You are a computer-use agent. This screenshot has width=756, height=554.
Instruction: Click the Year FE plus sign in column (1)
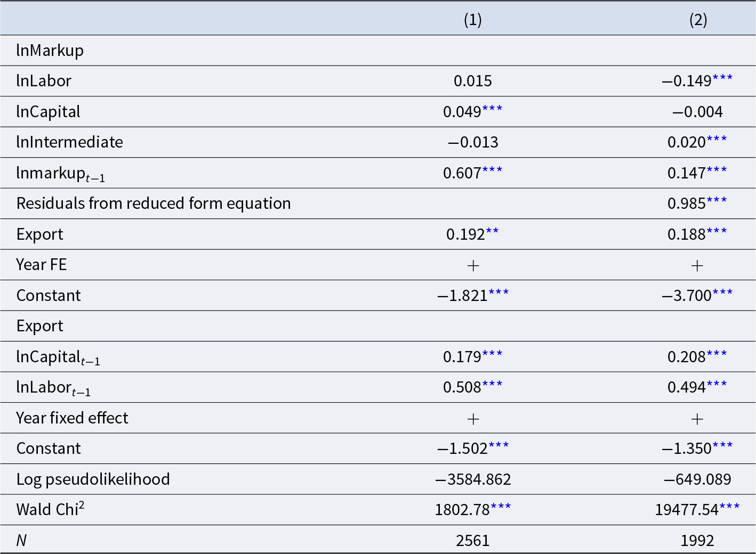point(473,265)
